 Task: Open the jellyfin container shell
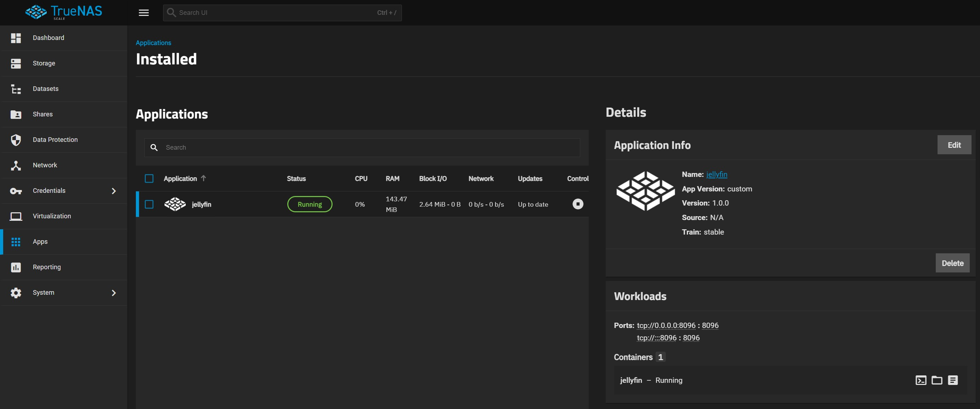tap(921, 380)
